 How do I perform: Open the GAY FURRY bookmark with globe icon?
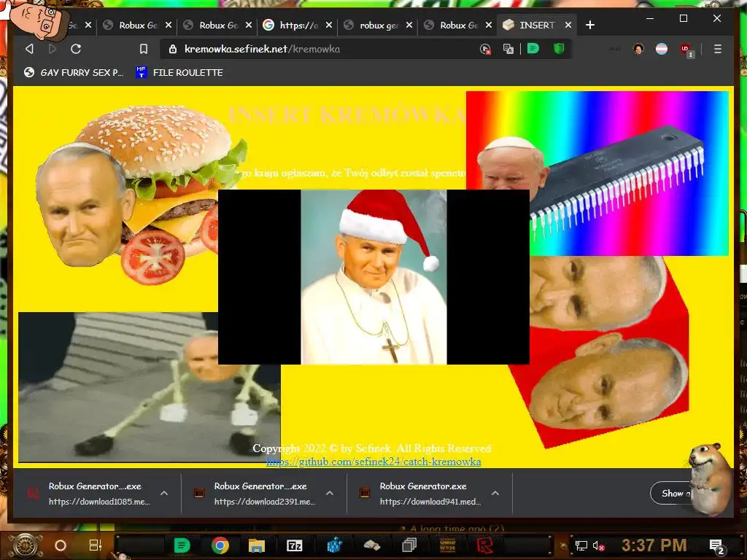pos(74,72)
